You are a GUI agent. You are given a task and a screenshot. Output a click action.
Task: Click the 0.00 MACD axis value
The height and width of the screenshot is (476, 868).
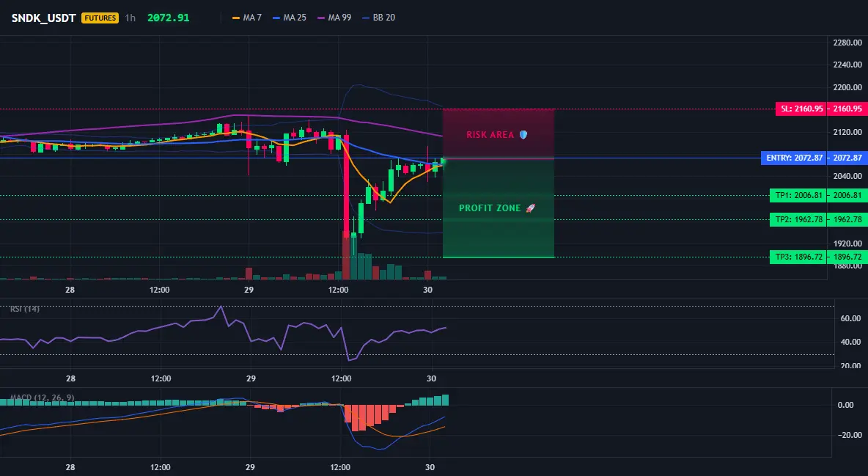846,405
